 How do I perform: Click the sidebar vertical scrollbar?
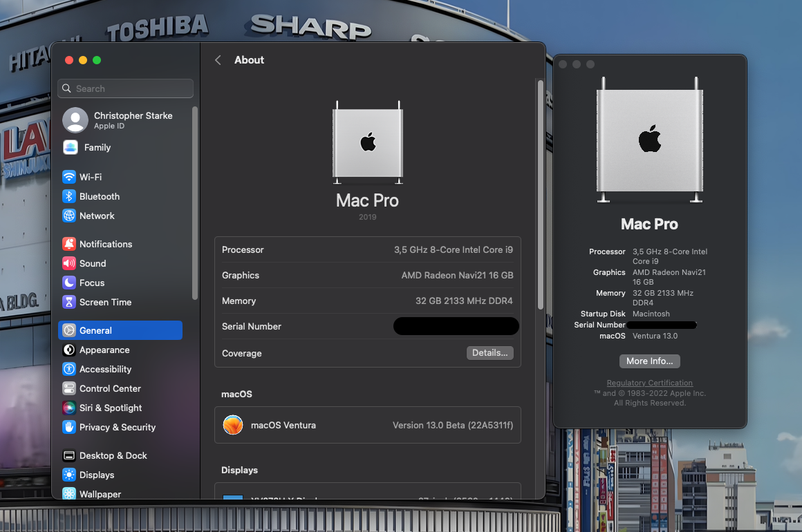point(194,203)
